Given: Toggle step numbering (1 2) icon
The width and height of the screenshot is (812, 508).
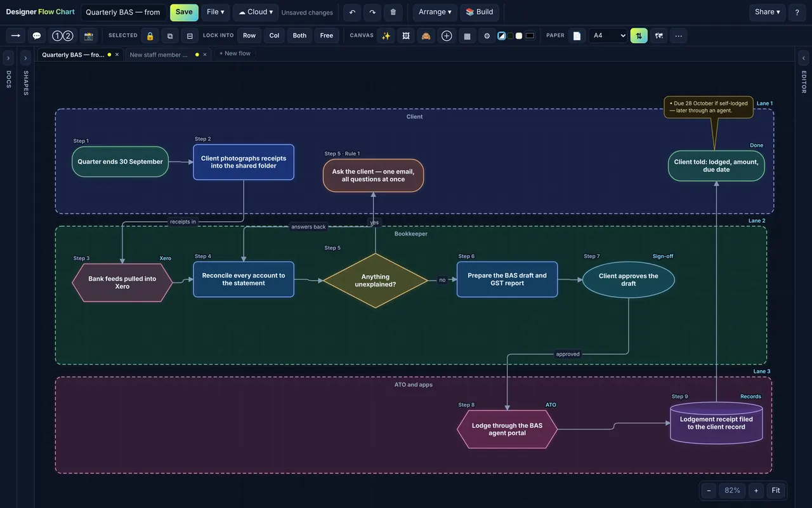Looking at the screenshot, I should pyautogui.click(x=62, y=36).
